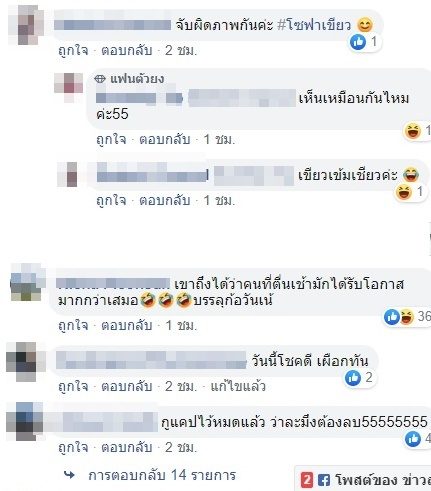
Task: Reply to the ตื่นเช้า comment via ตอบกลับ
Action: [127, 325]
